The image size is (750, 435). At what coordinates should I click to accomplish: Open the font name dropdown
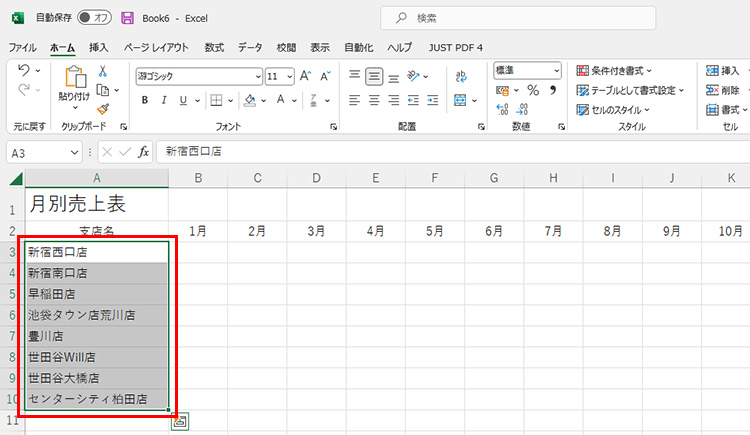click(x=258, y=76)
